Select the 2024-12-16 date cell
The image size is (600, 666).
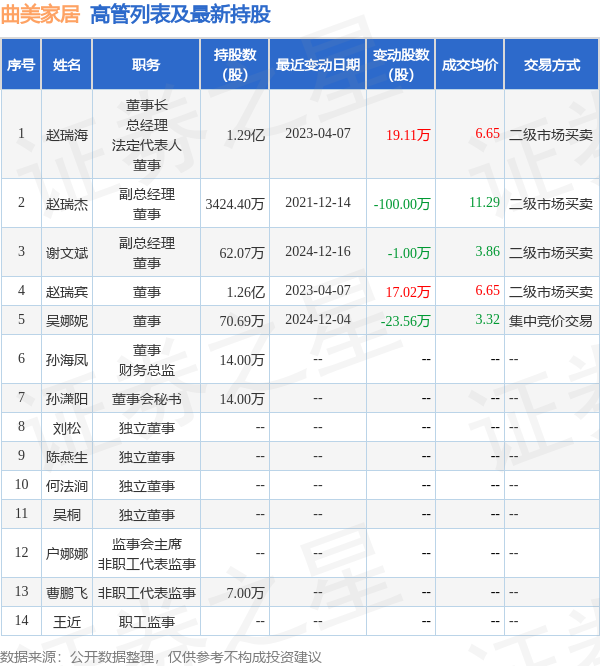click(318, 251)
